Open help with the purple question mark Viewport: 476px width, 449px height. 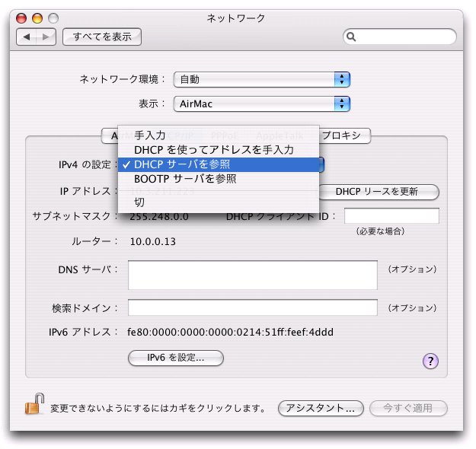pos(430,361)
